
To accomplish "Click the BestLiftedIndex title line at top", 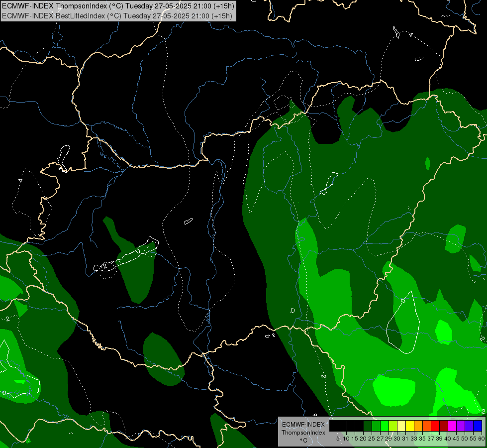I will [x=117, y=16].
